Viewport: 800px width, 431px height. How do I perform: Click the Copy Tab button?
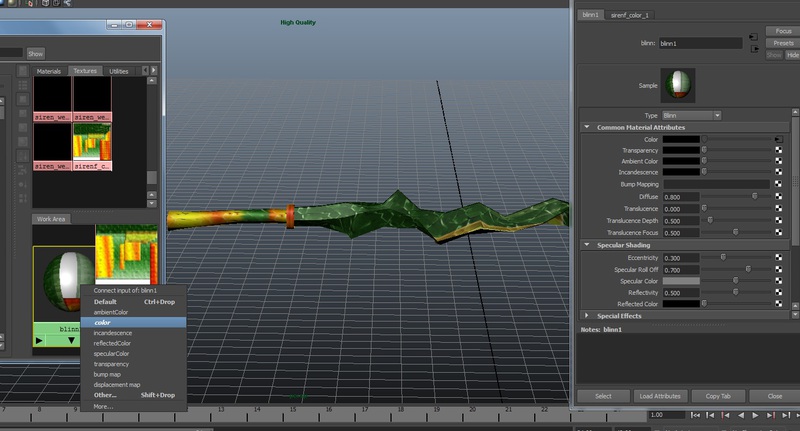tap(718, 396)
